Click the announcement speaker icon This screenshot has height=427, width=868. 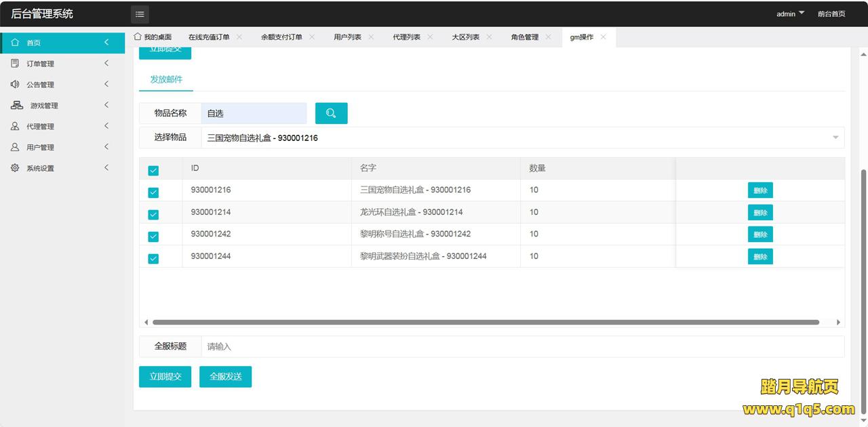point(15,85)
